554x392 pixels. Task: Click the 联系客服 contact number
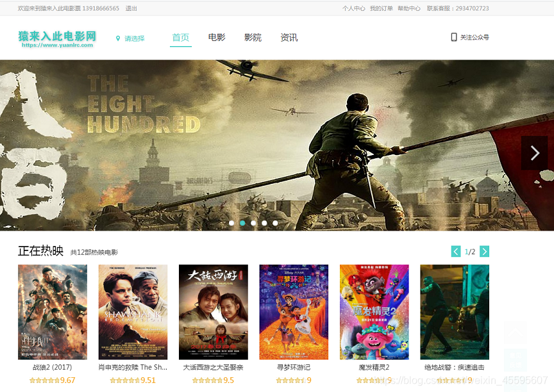pos(458,8)
